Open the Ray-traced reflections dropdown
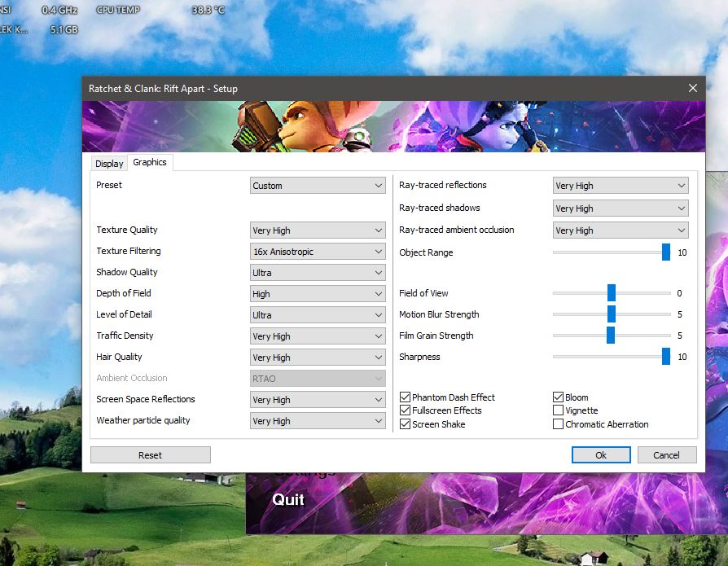The image size is (728, 566). coord(621,185)
